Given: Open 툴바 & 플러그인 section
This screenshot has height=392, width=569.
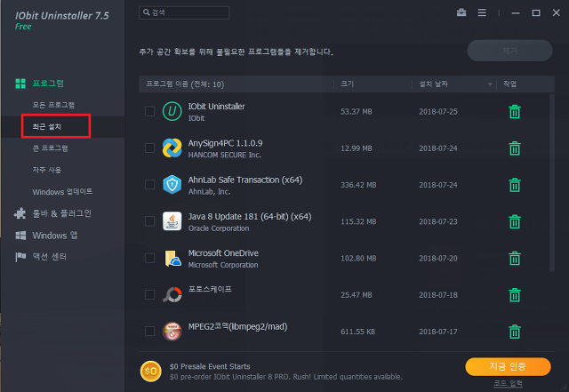Looking at the screenshot, I should [62, 213].
